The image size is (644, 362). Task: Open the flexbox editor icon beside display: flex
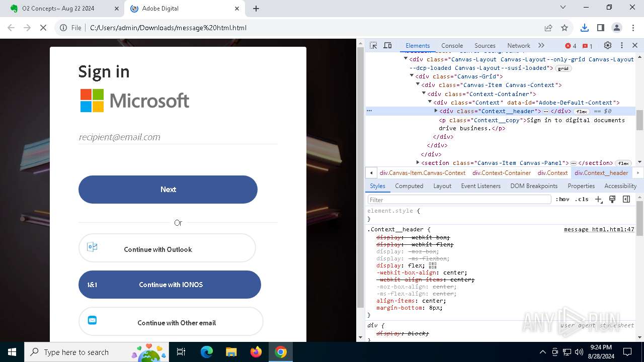433,265
